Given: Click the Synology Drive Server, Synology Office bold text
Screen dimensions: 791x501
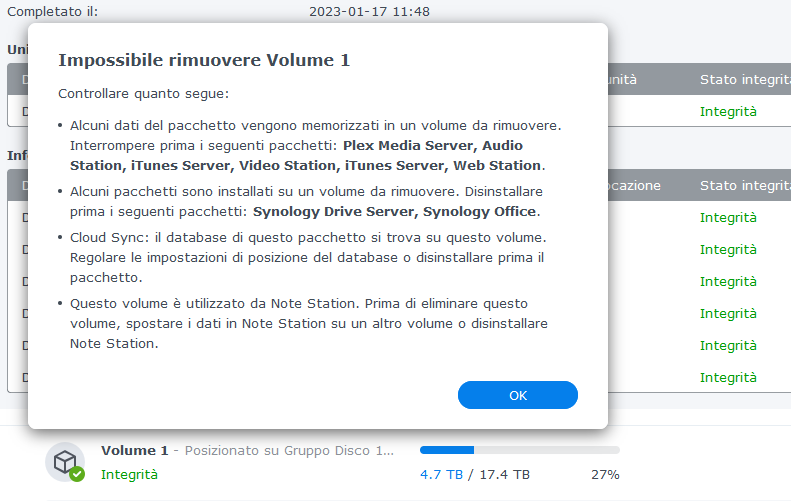Looking at the screenshot, I should [x=394, y=211].
